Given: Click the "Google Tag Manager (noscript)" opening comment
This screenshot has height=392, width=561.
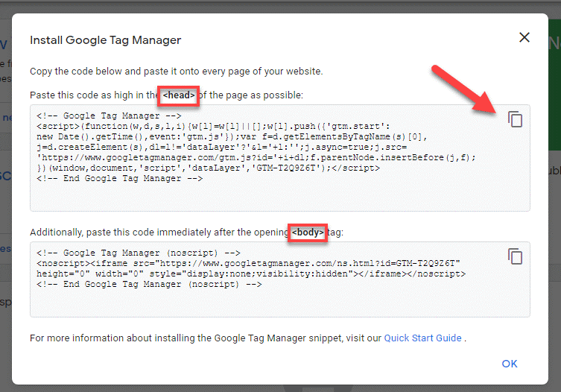Looking at the screenshot, I should pyautogui.click(x=138, y=253).
